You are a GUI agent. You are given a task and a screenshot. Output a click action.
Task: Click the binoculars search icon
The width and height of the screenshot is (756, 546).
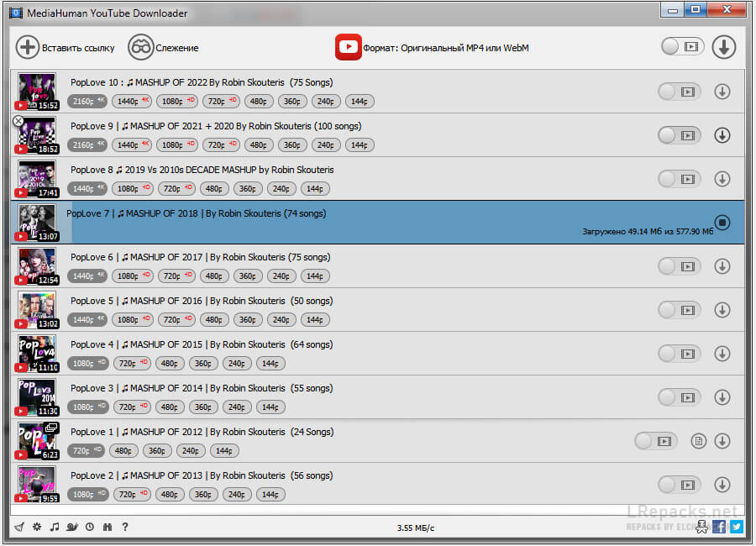[107, 527]
